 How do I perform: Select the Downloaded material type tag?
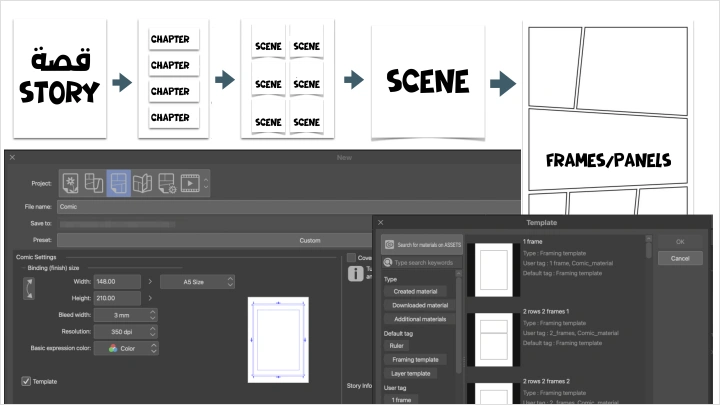420,305
